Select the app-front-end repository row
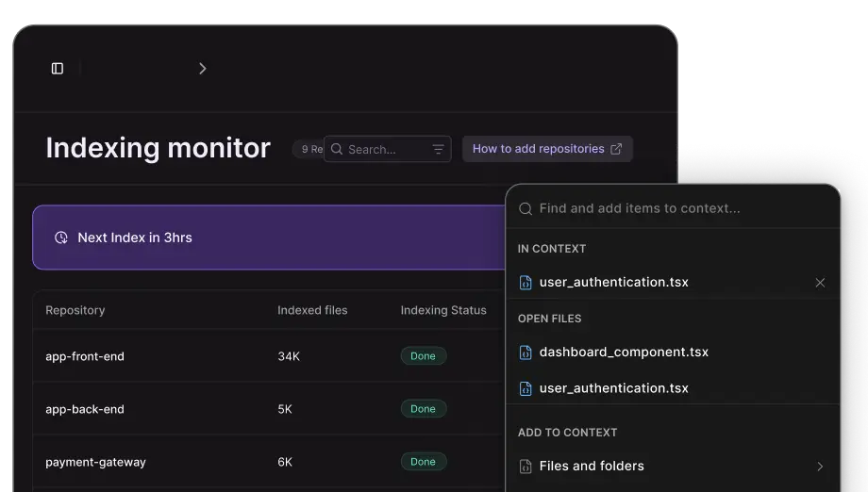This screenshot has width=868, height=492. 85,356
